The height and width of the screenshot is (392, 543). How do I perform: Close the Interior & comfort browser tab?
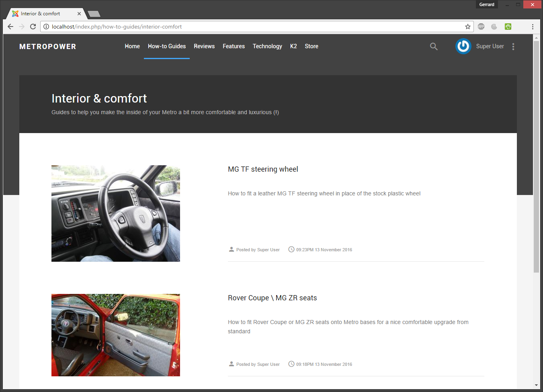pos(79,14)
